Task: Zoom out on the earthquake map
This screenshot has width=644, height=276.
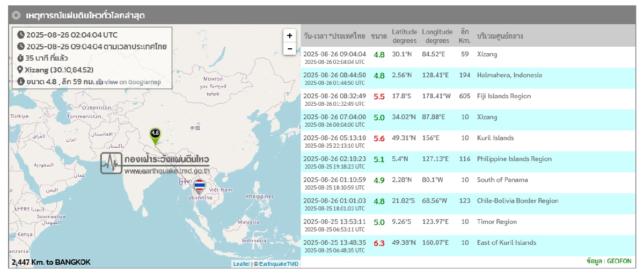Action: (289, 48)
